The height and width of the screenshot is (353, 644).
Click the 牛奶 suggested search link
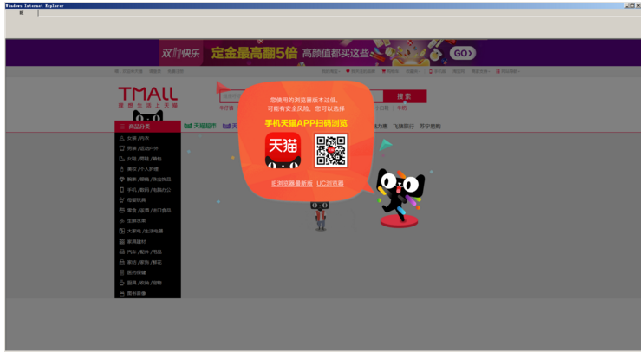point(401,108)
